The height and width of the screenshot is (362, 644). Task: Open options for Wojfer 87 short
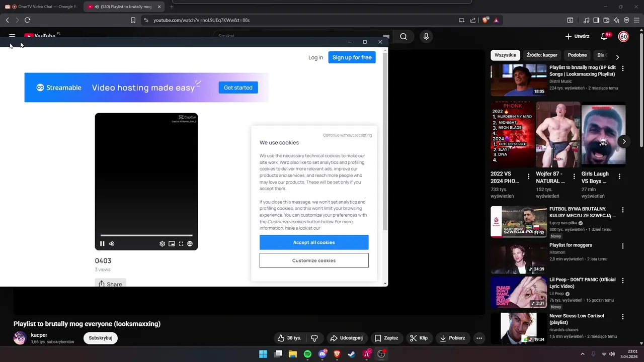pyautogui.click(x=574, y=176)
